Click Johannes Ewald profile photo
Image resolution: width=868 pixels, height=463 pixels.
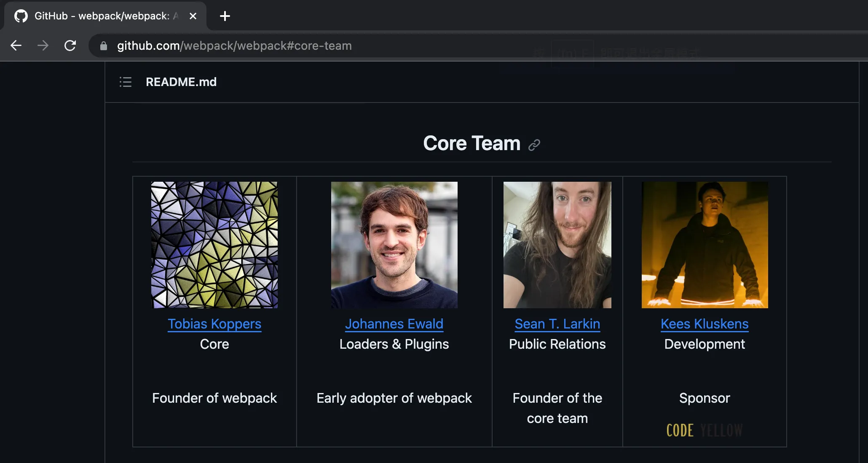tap(394, 245)
